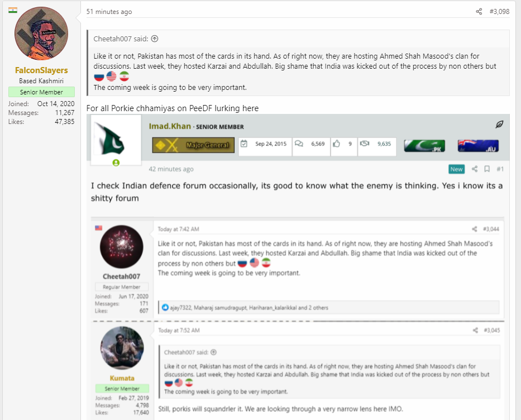Click the thumbs-up likes count icon

pos(336,144)
